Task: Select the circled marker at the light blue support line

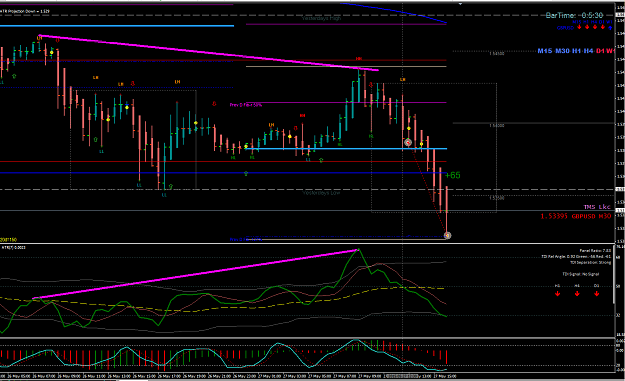Action: click(x=408, y=142)
